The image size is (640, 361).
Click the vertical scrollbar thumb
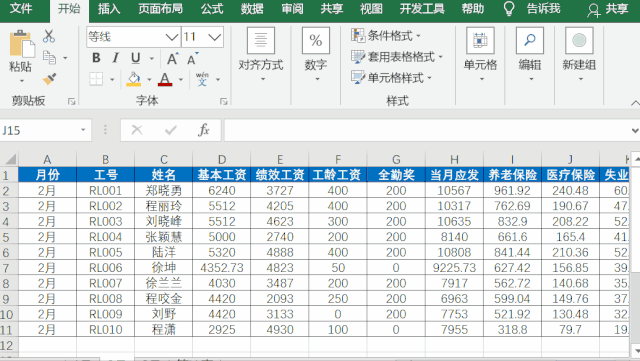pos(636,220)
